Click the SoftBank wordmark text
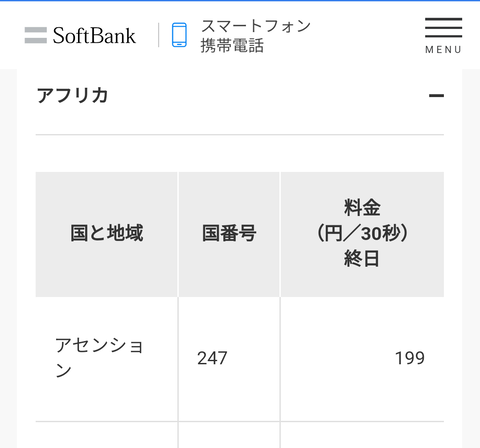 (x=94, y=35)
